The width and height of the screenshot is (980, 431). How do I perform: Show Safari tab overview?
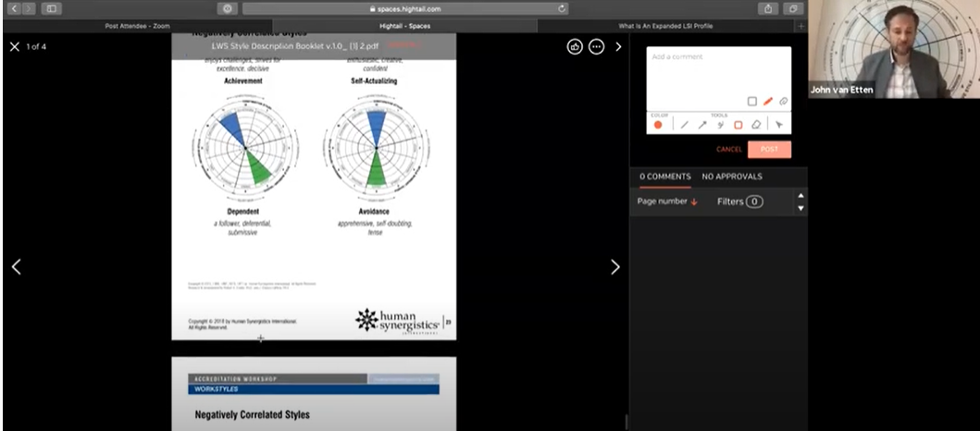(x=792, y=8)
